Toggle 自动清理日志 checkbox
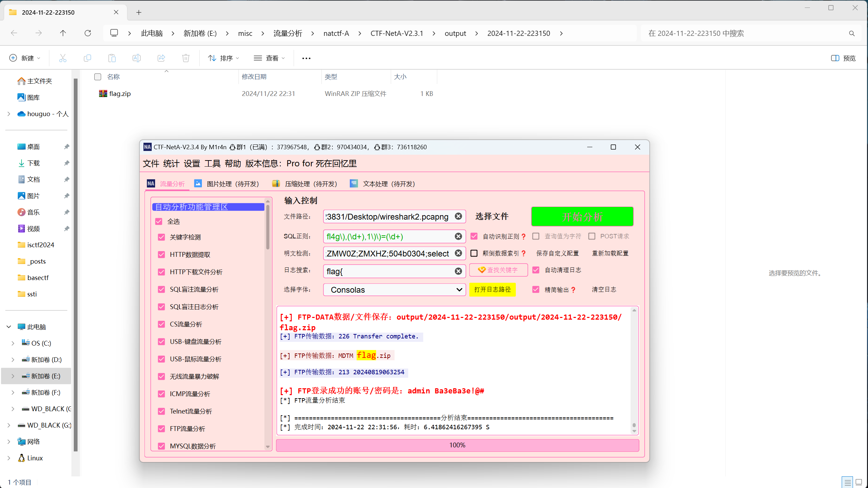 pos(536,270)
